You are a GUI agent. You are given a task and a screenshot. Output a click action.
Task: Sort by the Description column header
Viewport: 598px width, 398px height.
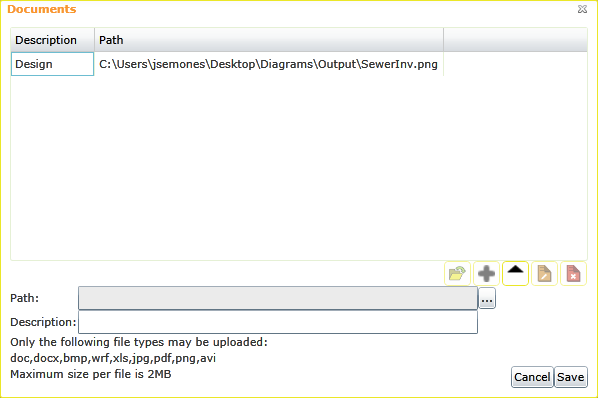[53, 40]
